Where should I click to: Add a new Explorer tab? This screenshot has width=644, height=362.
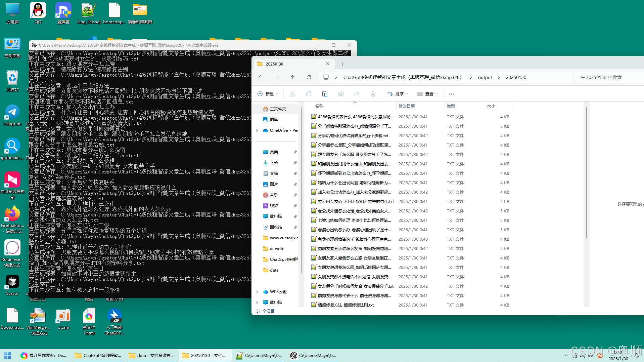click(x=342, y=64)
